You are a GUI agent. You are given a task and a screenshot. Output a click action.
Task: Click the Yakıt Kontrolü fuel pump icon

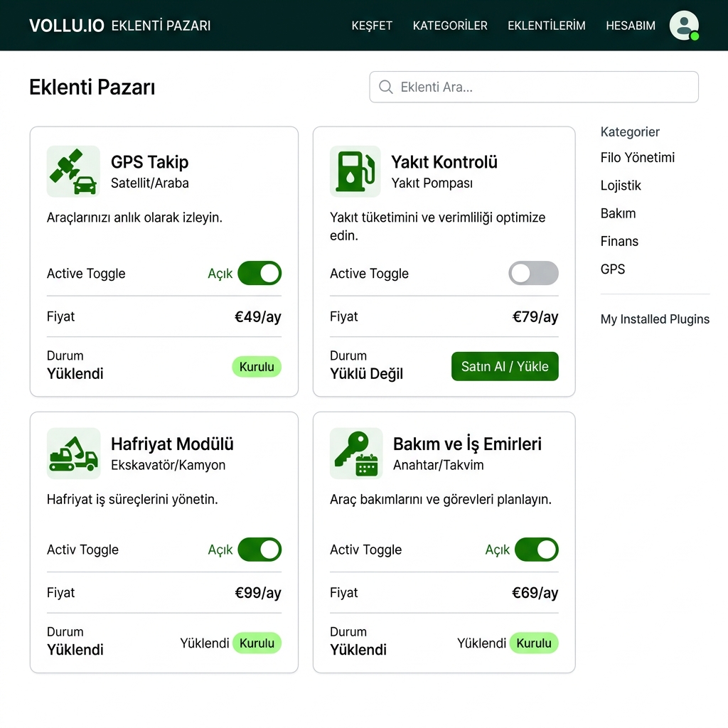355,171
